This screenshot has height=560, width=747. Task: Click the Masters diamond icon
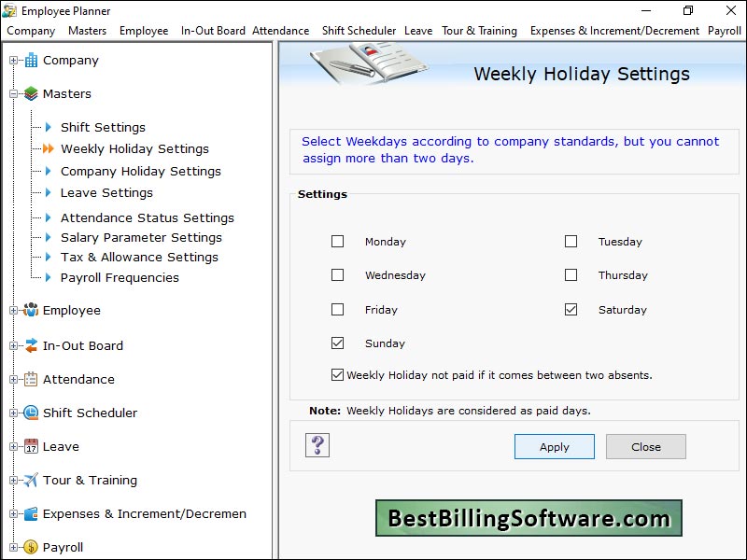[29, 93]
